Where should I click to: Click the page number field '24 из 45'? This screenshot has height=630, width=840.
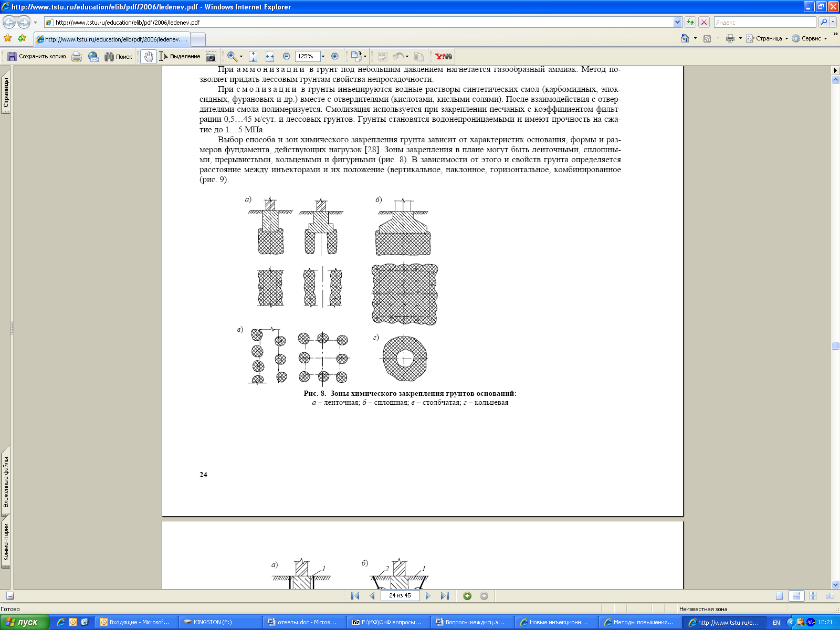coord(400,595)
